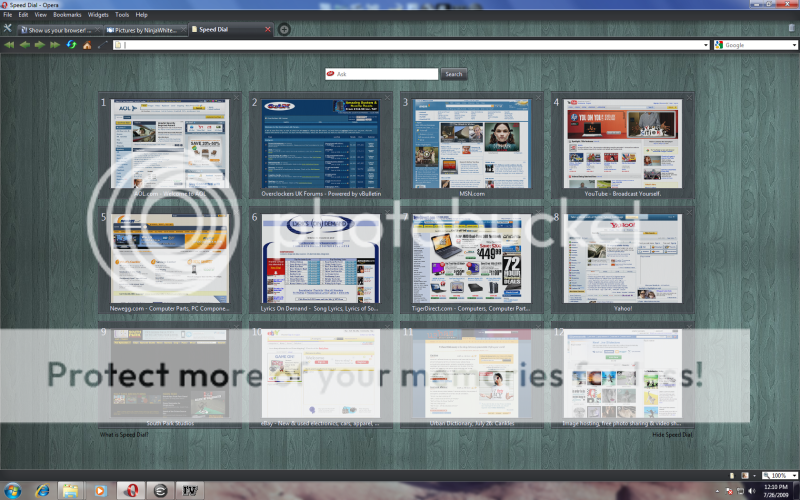This screenshot has height=500, width=800.
Task: Reload the page with refresh icon
Action: click(x=71, y=45)
